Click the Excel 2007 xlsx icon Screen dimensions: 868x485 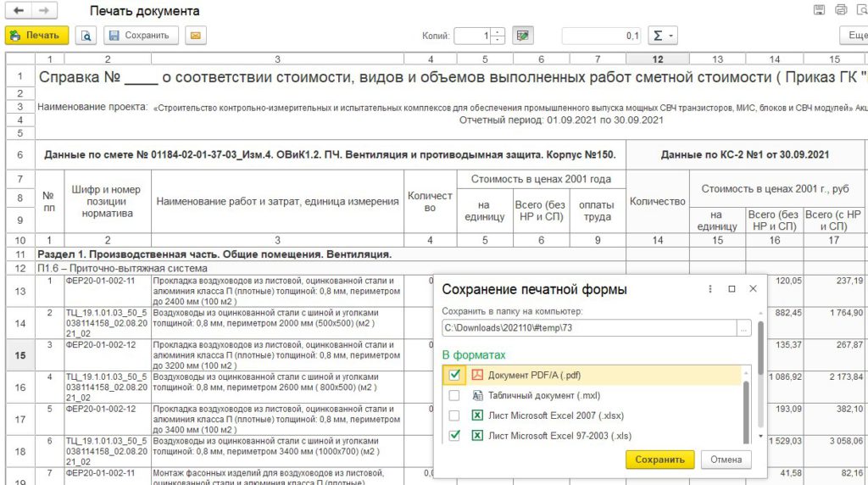click(477, 415)
